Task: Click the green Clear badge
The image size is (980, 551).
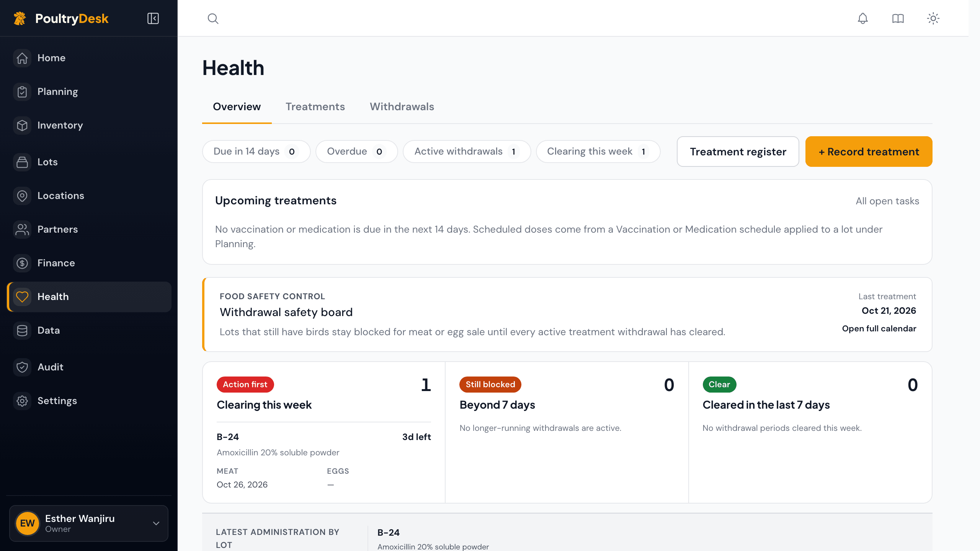Action: tap(719, 385)
